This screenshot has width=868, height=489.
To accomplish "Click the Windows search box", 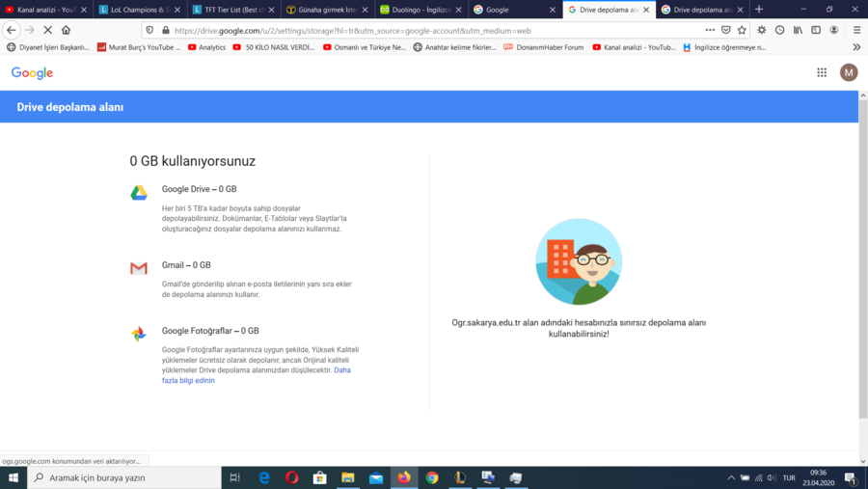I will coord(124,477).
